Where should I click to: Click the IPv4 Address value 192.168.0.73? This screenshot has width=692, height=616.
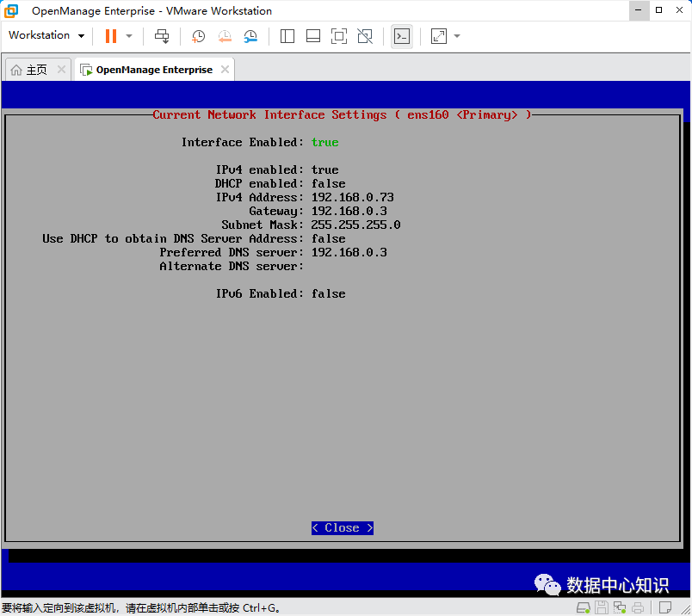[x=353, y=197]
